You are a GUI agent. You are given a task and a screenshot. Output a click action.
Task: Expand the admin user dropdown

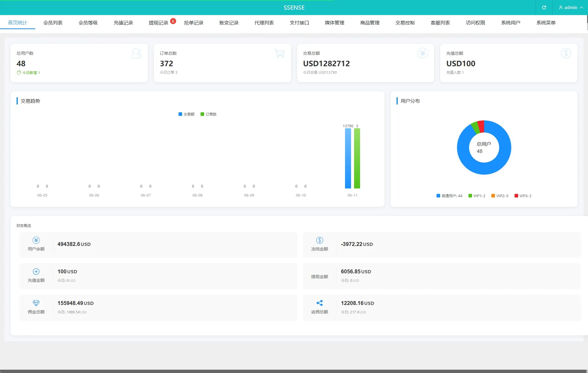tap(571, 8)
